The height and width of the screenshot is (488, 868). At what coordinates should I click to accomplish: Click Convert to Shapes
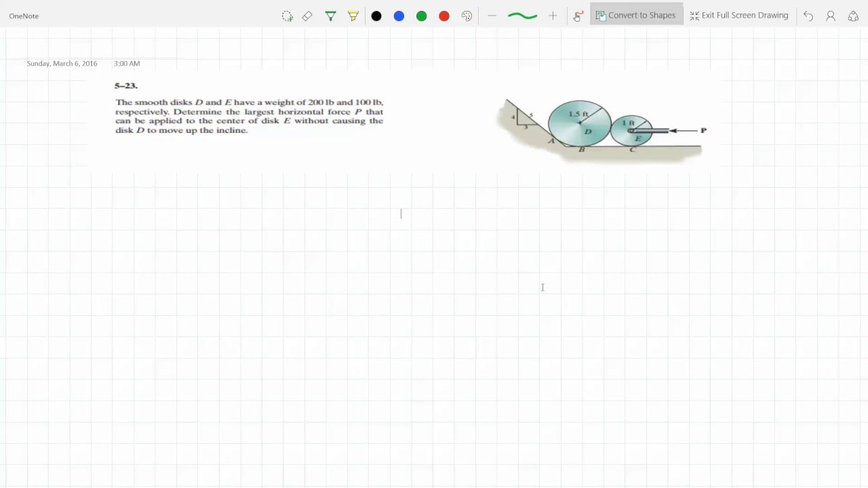point(636,16)
